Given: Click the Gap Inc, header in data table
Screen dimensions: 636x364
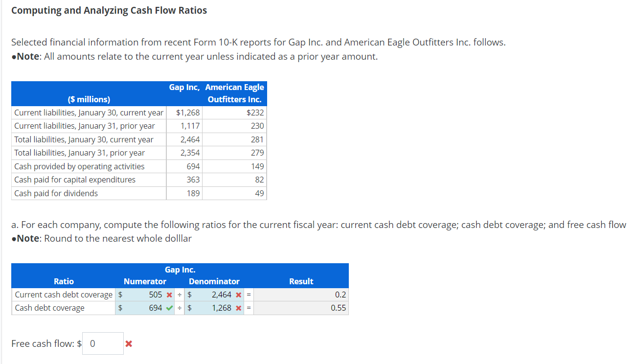Looking at the screenshot, I should 184,87.
